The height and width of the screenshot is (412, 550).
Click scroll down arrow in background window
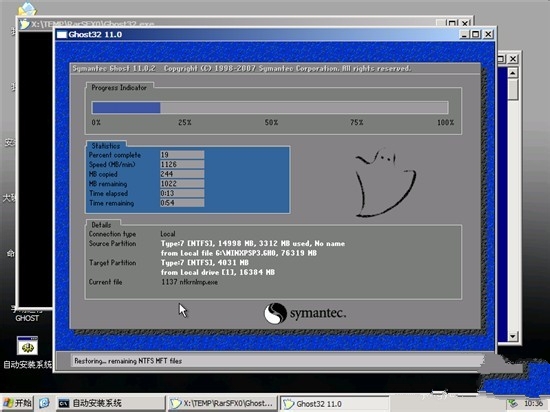click(512, 336)
